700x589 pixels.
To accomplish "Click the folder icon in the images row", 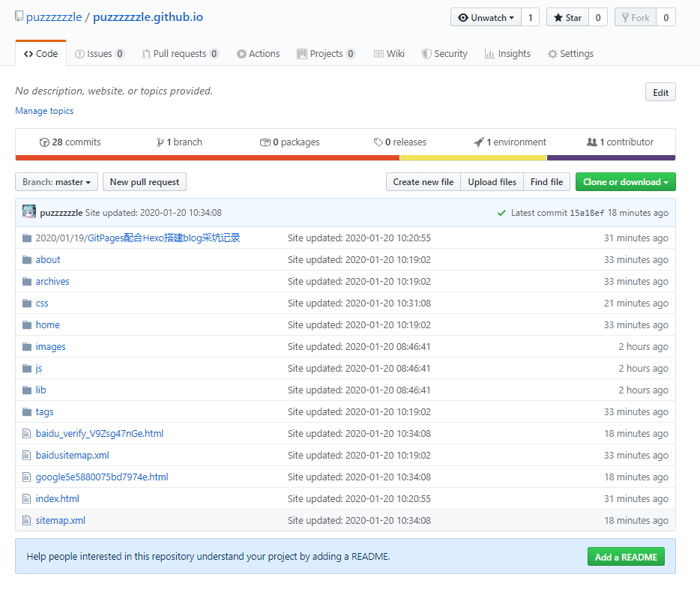I will coord(27,347).
